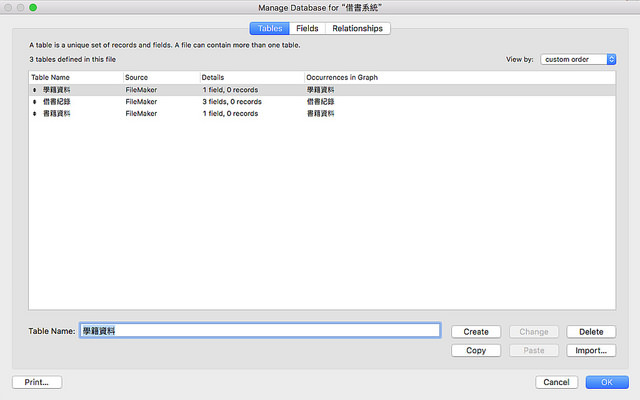Click the Occurrences in Graph column header
This screenshot has height=400, width=640.
pyautogui.click(x=342, y=77)
